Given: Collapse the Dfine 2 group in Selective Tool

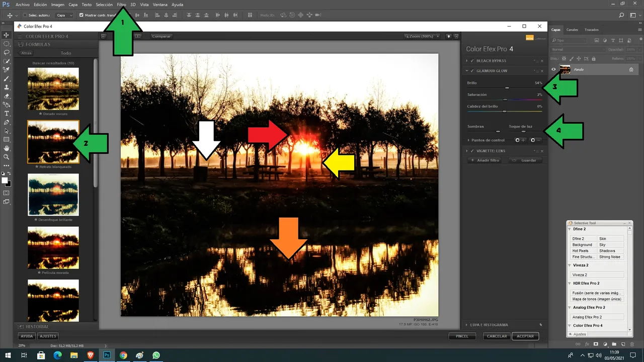Looking at the screenshot, I should pos(570,229).
